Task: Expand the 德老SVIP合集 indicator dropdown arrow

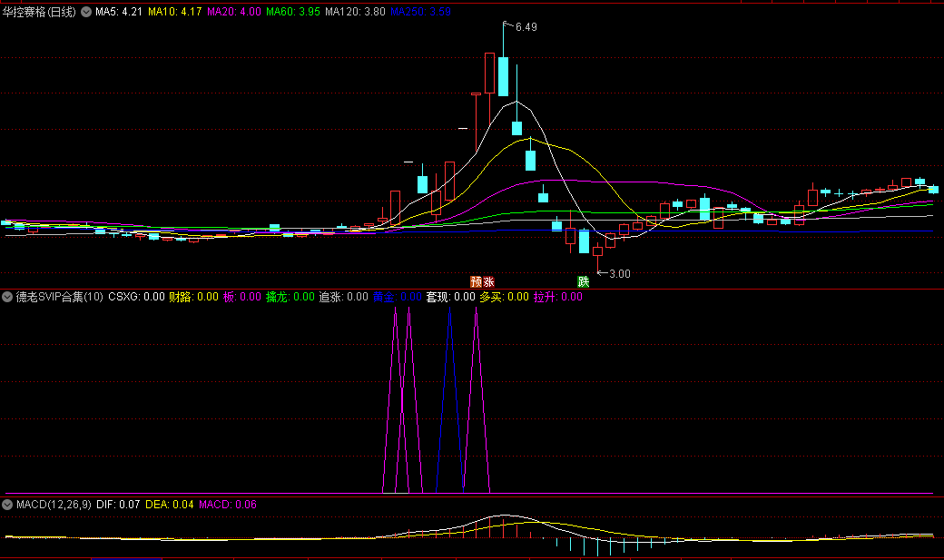Action: (8, 297)
